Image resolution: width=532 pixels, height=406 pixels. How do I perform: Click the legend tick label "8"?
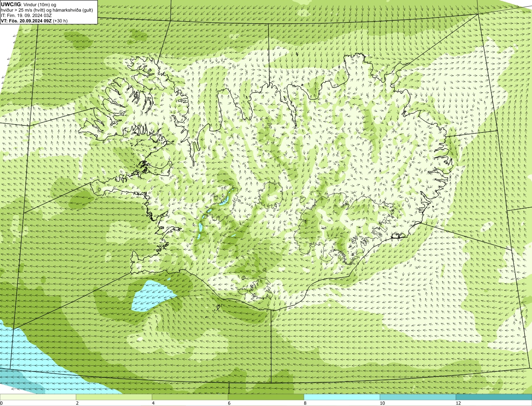[x=305, y=403]
